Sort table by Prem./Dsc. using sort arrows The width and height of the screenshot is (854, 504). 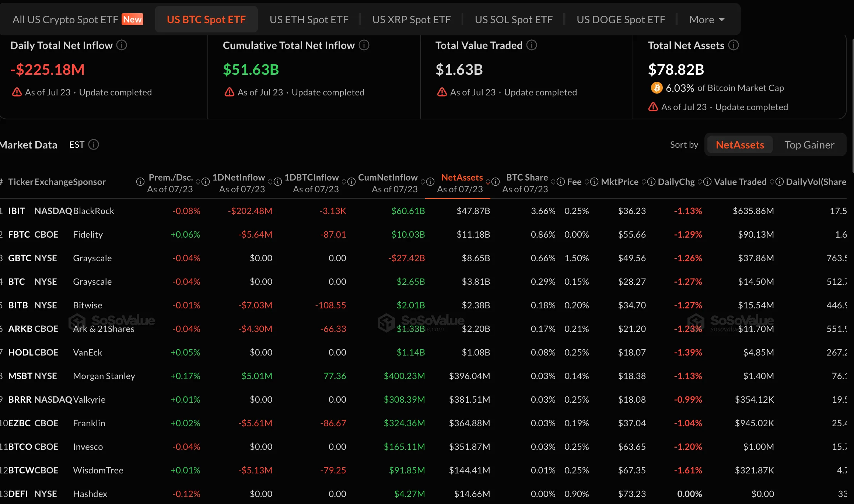coord(198,182)
